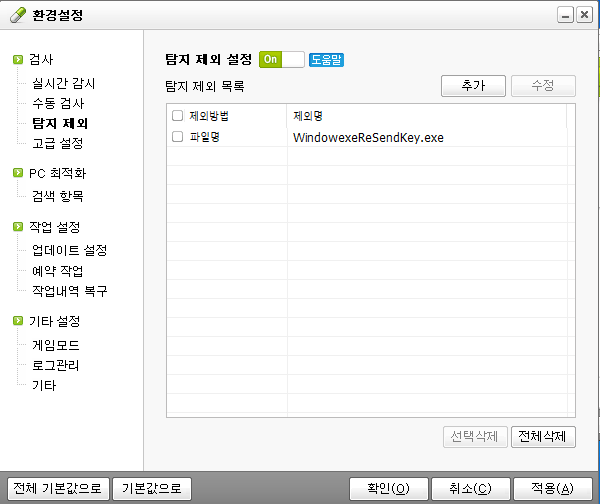This screenshot has width=600, height=504.
Task: Click the 제외방법 column header
Action: click(209, 116)
